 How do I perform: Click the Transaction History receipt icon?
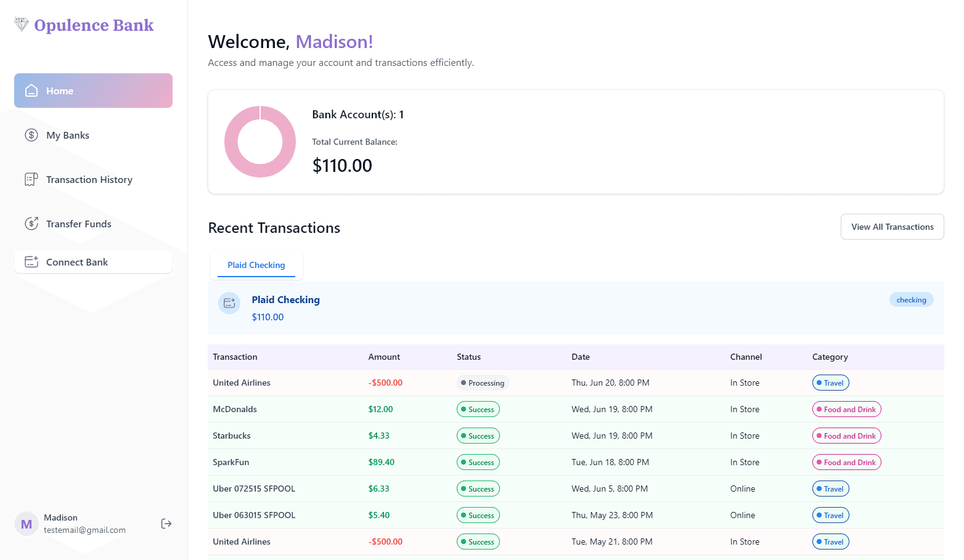pos(31,179)
